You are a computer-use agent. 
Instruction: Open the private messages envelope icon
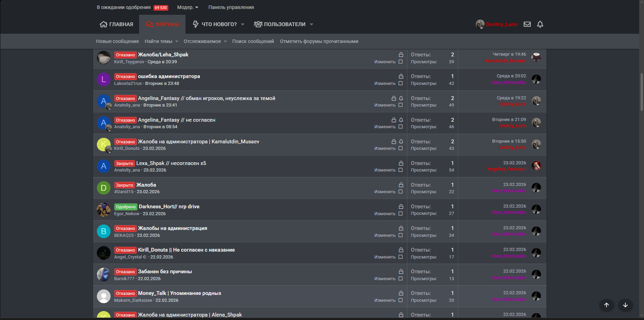tap(527, 24)
